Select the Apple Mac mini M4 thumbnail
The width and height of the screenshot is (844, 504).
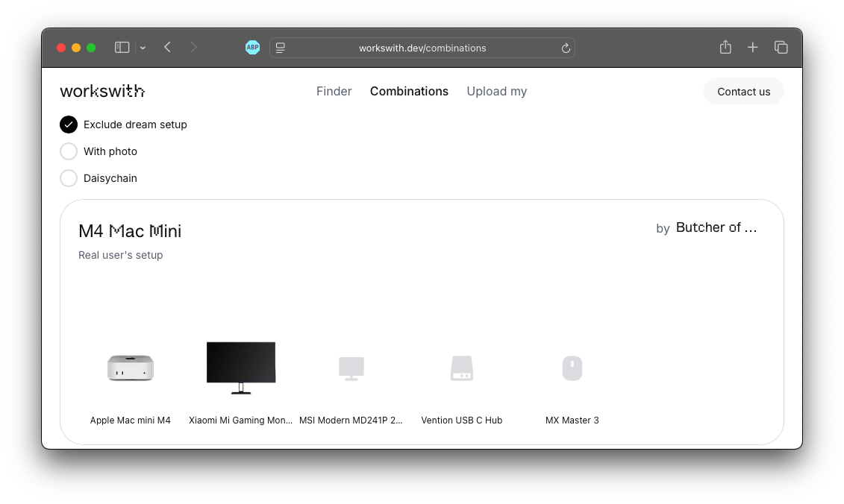(131, 368)
